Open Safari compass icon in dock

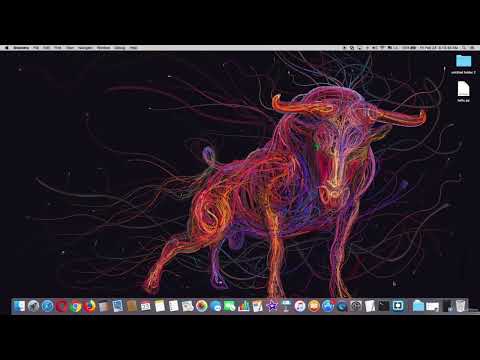47,306
